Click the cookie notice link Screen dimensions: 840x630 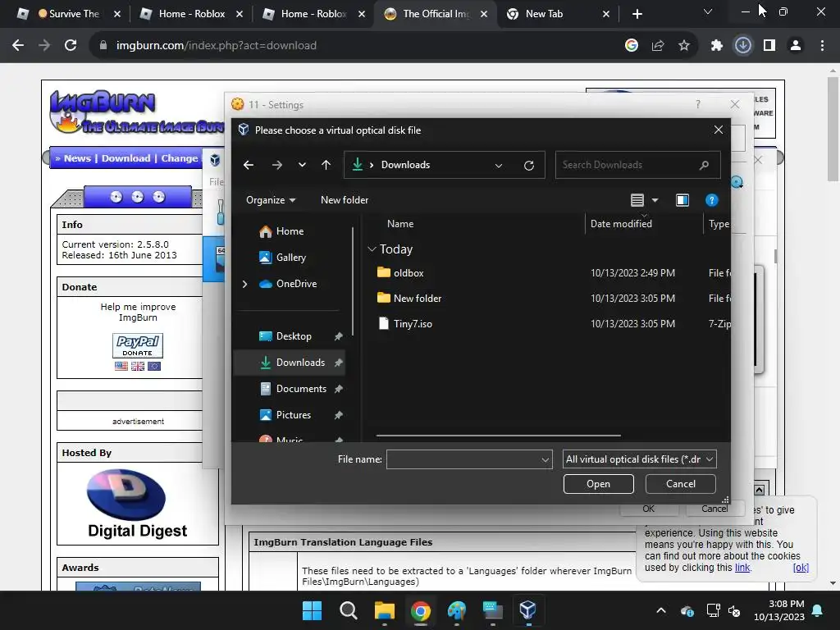(742, 568)
